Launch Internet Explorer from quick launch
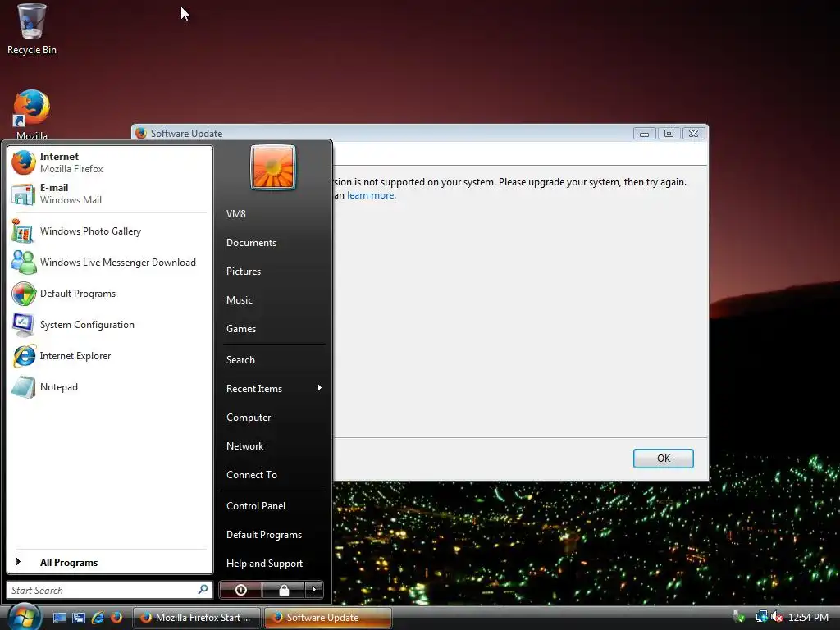Viewport: 840px width, 630px height. point(98,618)
